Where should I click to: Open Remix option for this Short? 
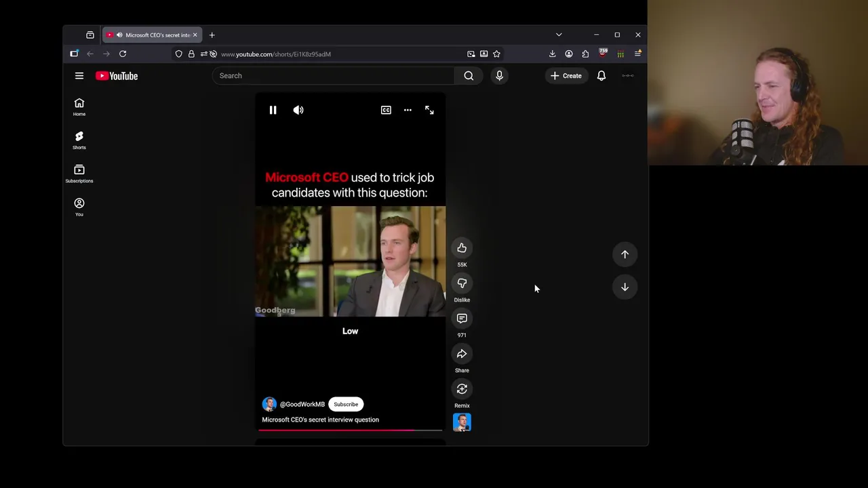click(x=462, y=389)
